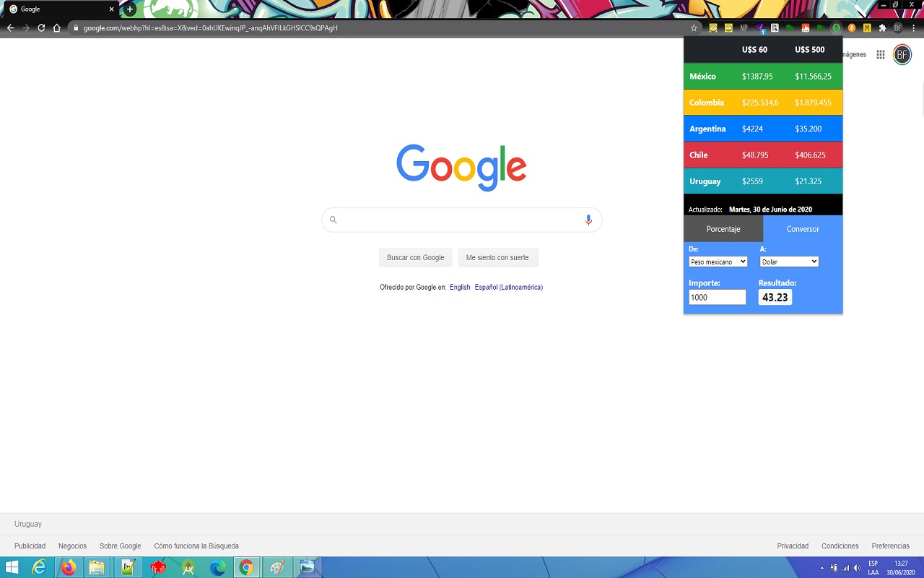Click Argentina value $35.200

(808, 129)
